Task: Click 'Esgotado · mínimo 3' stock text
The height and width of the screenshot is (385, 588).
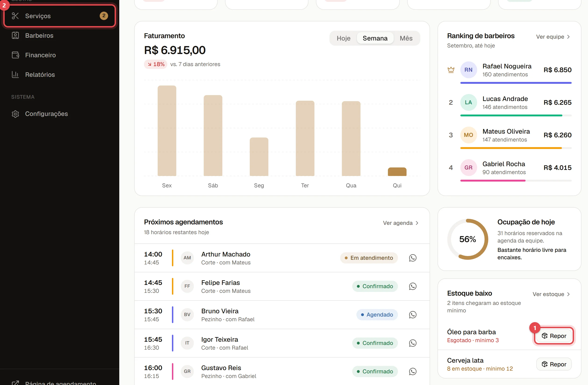Action: tap(473, 340)
